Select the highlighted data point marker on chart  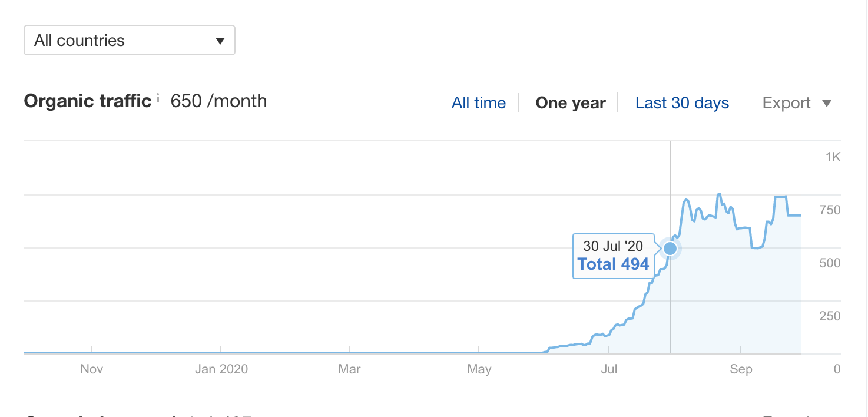(670, 249)
